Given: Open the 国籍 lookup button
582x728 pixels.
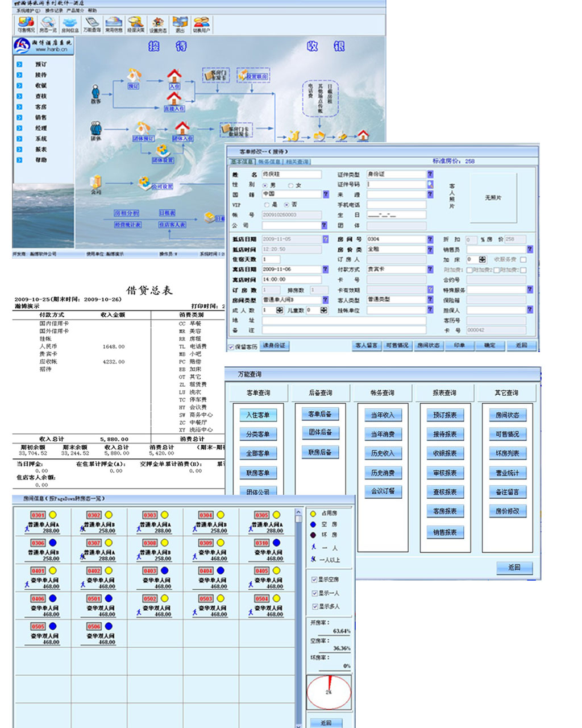Looking at the screenshot, I should pyautogui.click(x=326, y=195).
